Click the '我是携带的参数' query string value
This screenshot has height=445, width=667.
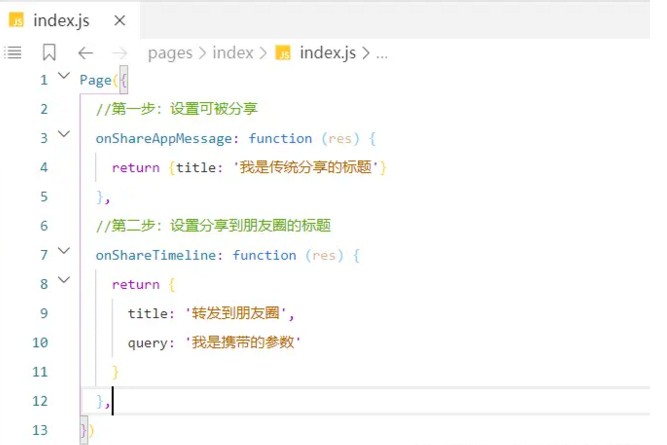point(243,343)
